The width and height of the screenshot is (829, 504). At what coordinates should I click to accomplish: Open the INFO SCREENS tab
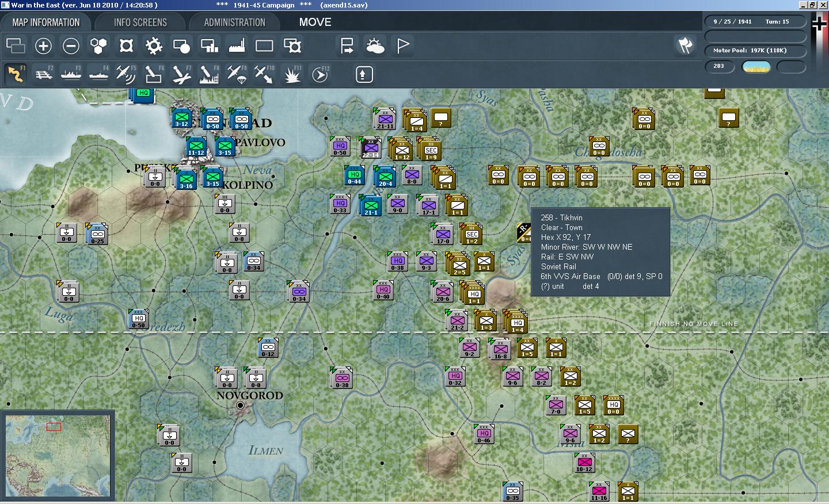click(x=140, y=22)
